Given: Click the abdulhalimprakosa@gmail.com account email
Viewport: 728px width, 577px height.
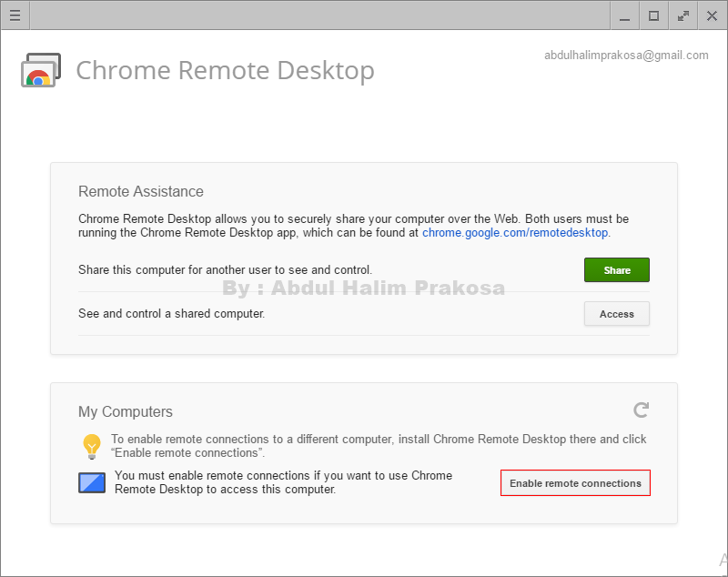Looking at the screenshot, I should coord(626,56).
